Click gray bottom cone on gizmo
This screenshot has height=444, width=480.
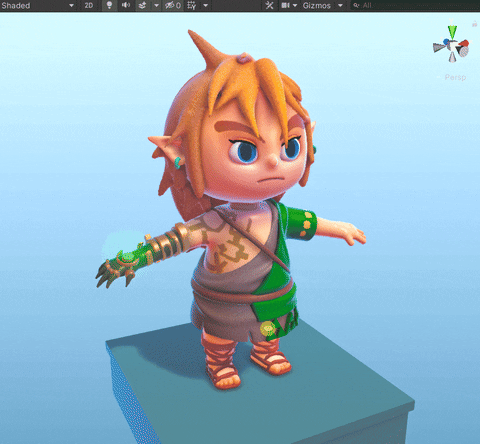452,57
